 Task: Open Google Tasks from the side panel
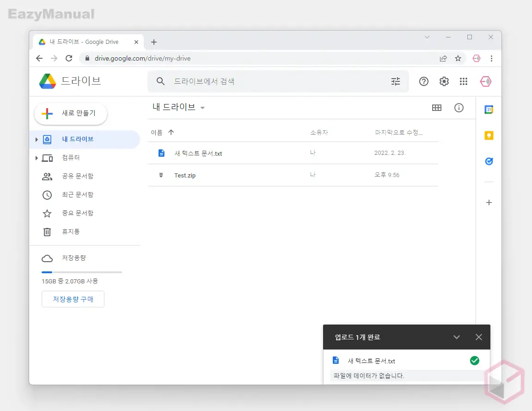[x=489, y=161]
